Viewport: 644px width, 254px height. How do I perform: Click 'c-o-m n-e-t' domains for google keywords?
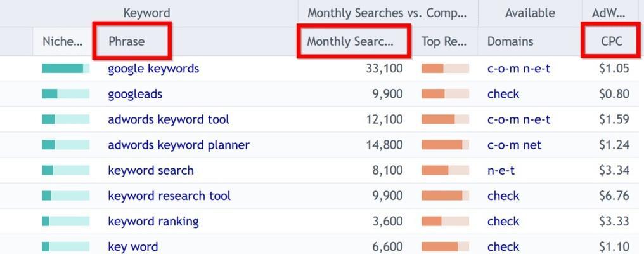click(x=518, y=69)
